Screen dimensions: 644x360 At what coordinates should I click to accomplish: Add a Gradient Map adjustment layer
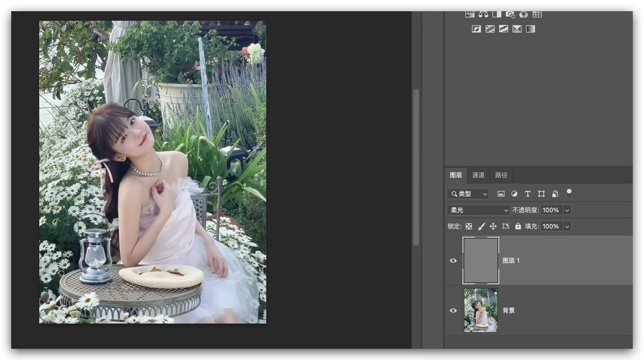530,29
